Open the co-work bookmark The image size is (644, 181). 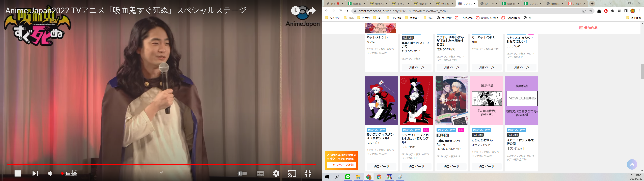444,18
